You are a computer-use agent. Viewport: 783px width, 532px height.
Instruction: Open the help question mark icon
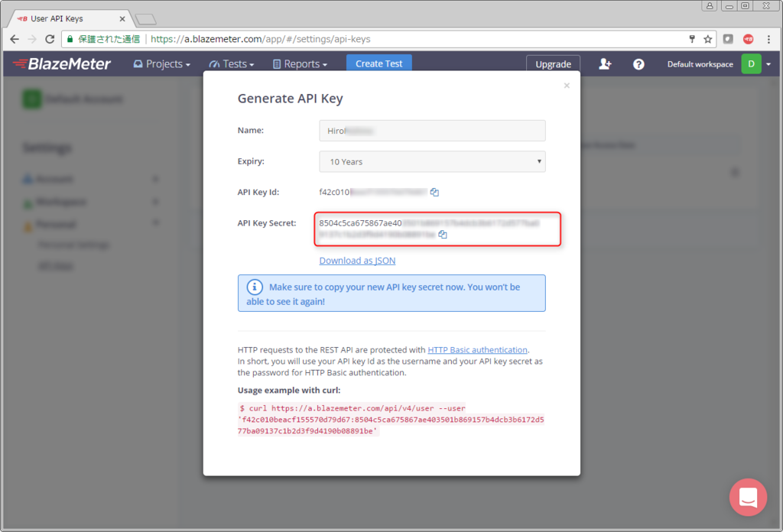(x=638, y=64)
